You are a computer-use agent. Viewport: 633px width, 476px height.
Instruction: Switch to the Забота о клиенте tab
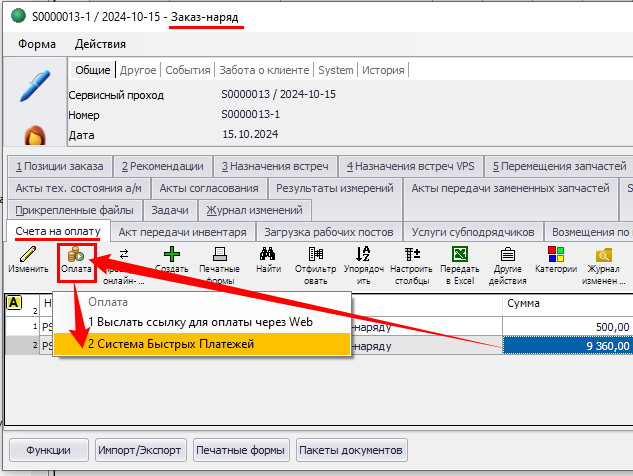click(263, 70)
